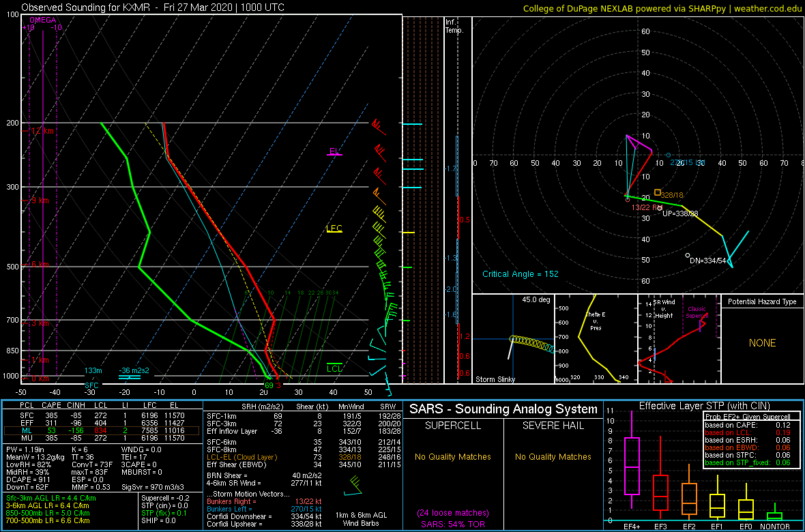Select the 6 km height marker
This screenshot has width=805, height=532.
(x=40, y=265)
